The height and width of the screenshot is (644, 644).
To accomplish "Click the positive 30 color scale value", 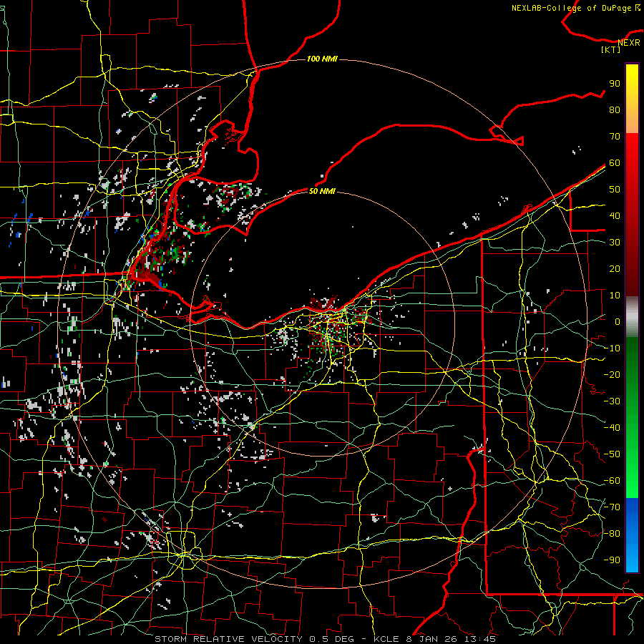I will pos(615,243).
